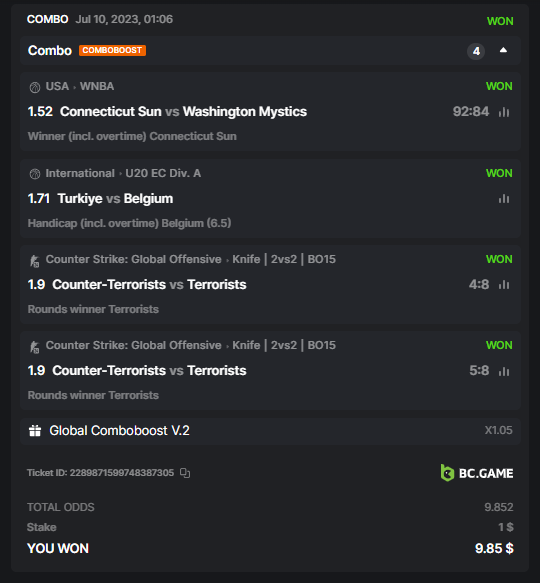Click the 92:84 score result

pyautogui.click(x=470, y=112)
